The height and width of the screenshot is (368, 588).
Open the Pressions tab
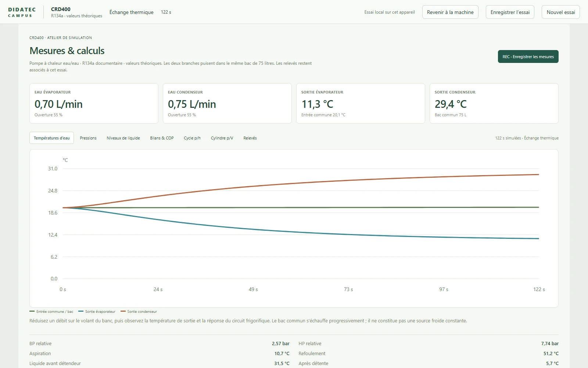click(88, 138)
